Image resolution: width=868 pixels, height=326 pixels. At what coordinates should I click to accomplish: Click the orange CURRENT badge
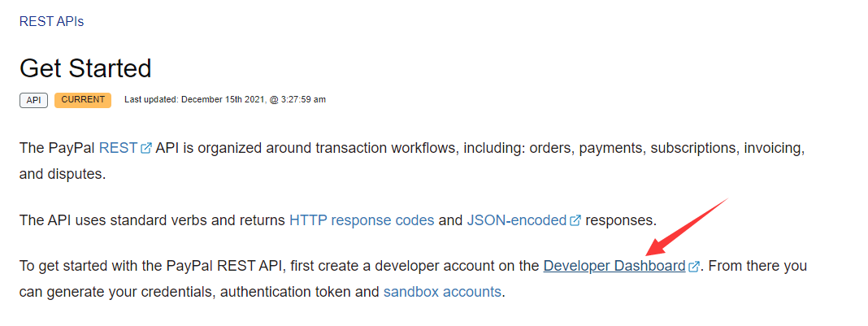tap(83, 100)
